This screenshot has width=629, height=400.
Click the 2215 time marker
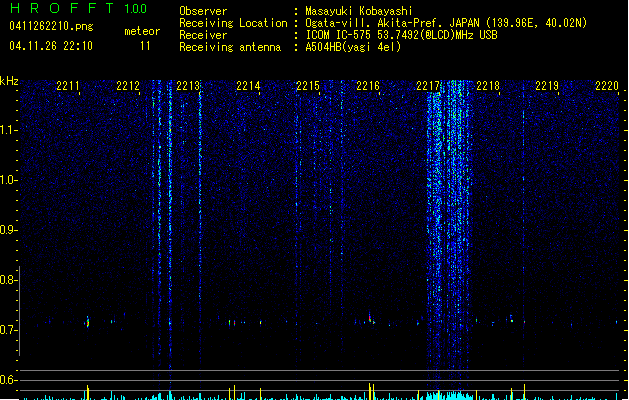coord(308,86)
